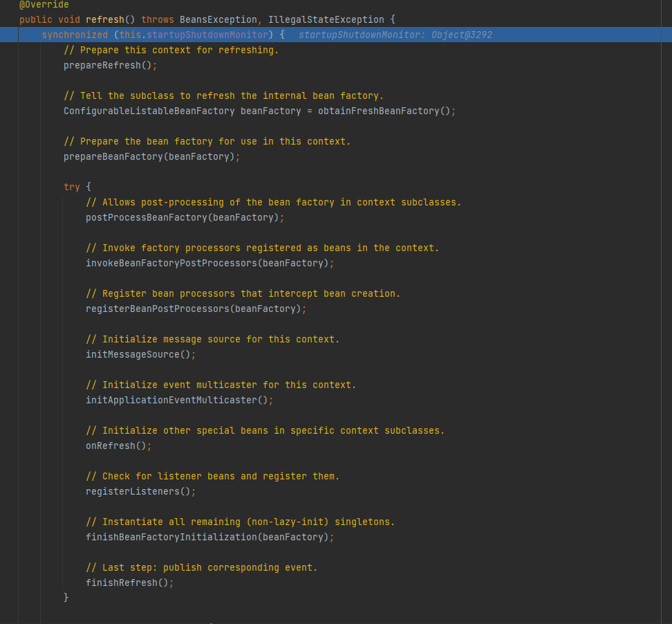The image size is (672, 624).
Task: Click comment about subclass refreshing bean factory
Action: (224, 95)
